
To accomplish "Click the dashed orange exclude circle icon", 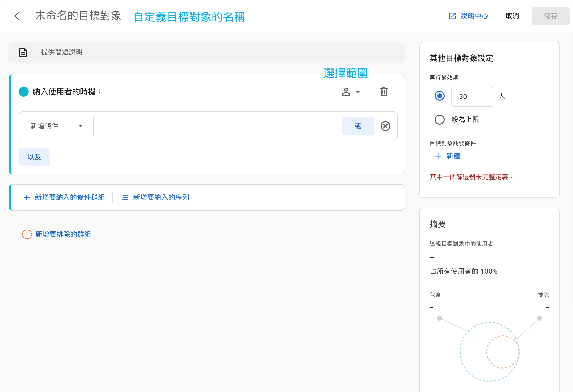I will coord(27,234).
